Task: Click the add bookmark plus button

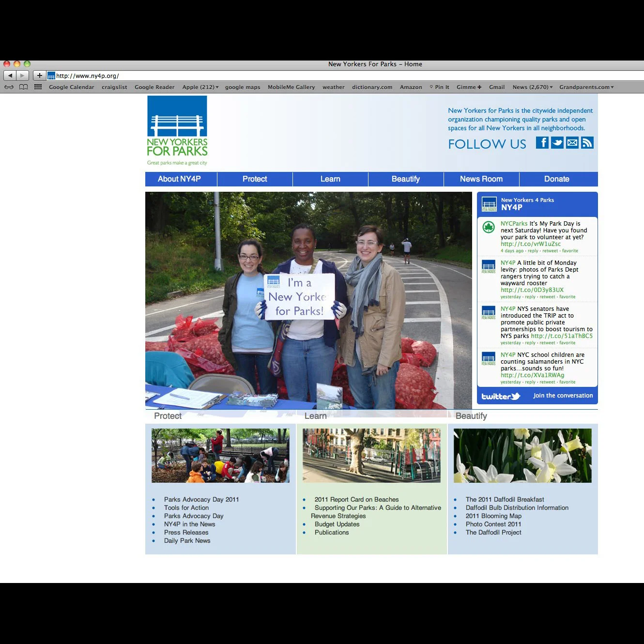Action: pos(40,76)
